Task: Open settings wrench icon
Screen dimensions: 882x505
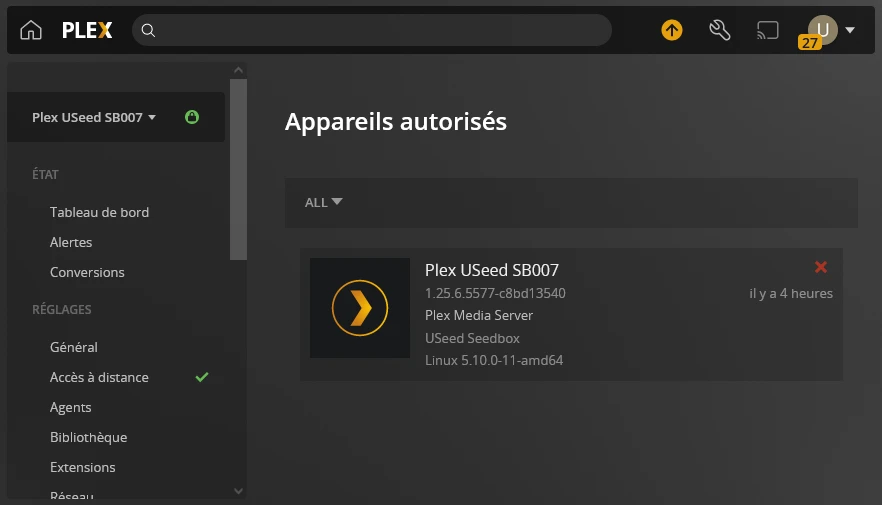Action: (x=719, y=30)
